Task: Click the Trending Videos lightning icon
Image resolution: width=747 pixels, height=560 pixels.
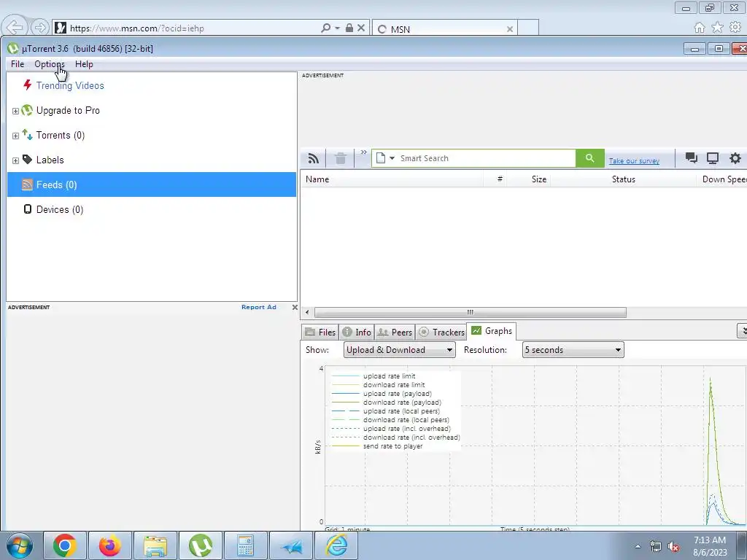Action: [x=27, y=85]
